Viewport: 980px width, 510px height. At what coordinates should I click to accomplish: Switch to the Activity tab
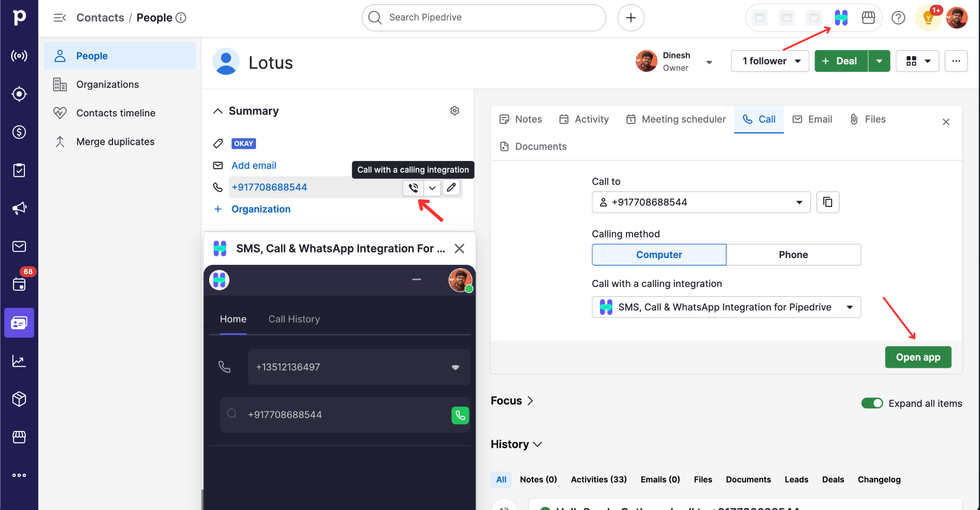[584, 119]
